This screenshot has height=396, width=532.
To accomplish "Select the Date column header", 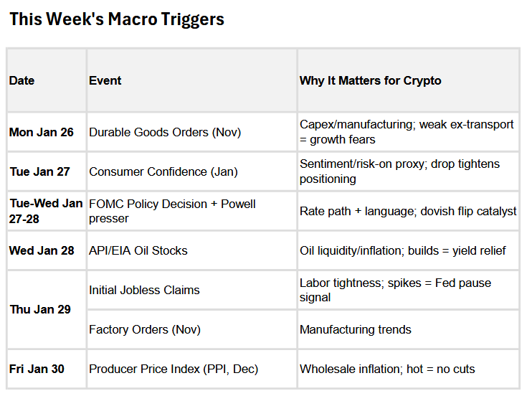I will click(x=22, y=80).
